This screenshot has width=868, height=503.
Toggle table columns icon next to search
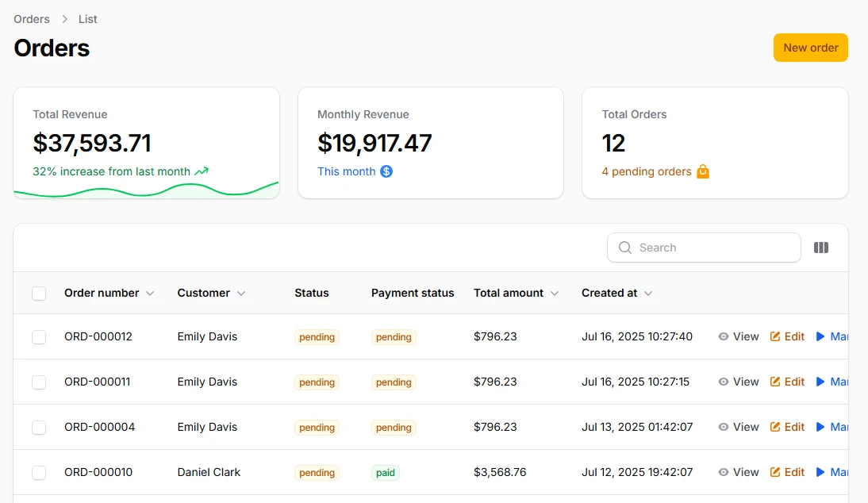821,248
